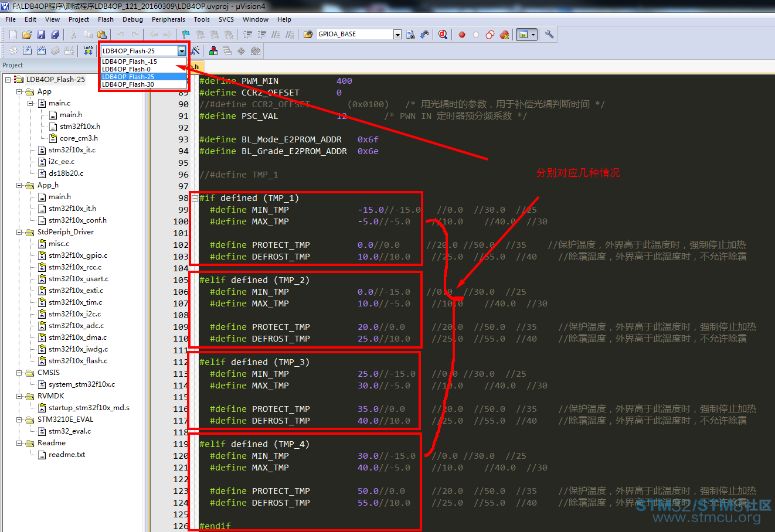This screenshot has width=775, height=532.
Task: Click the Comment selection icon
Action: coord(276,35)
